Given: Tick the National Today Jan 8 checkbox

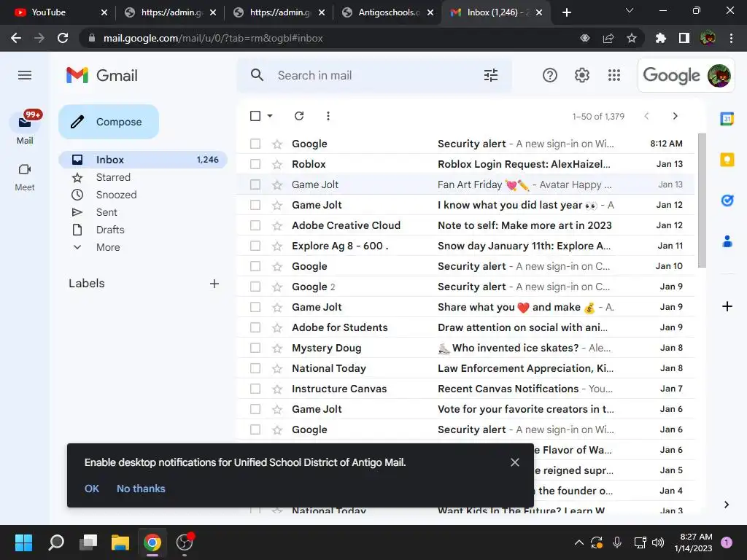Looking at the screenshot, I should 255,368.
